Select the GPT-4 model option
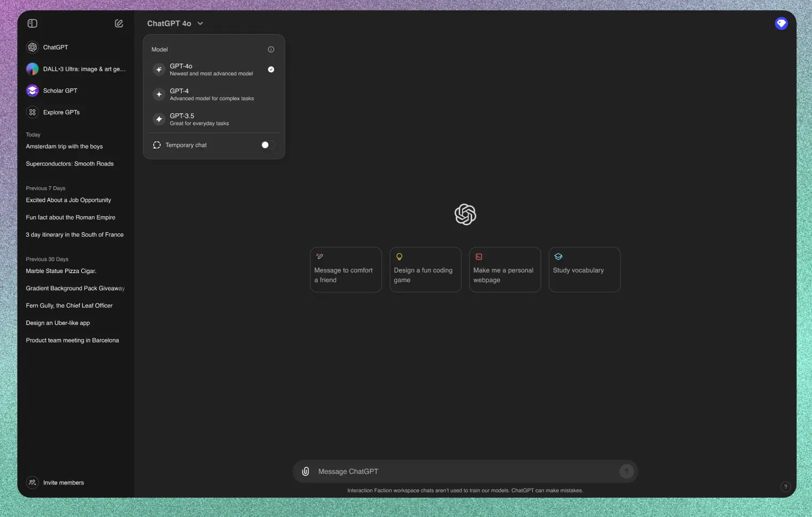 pyautogui.click(x=211, y=94)
